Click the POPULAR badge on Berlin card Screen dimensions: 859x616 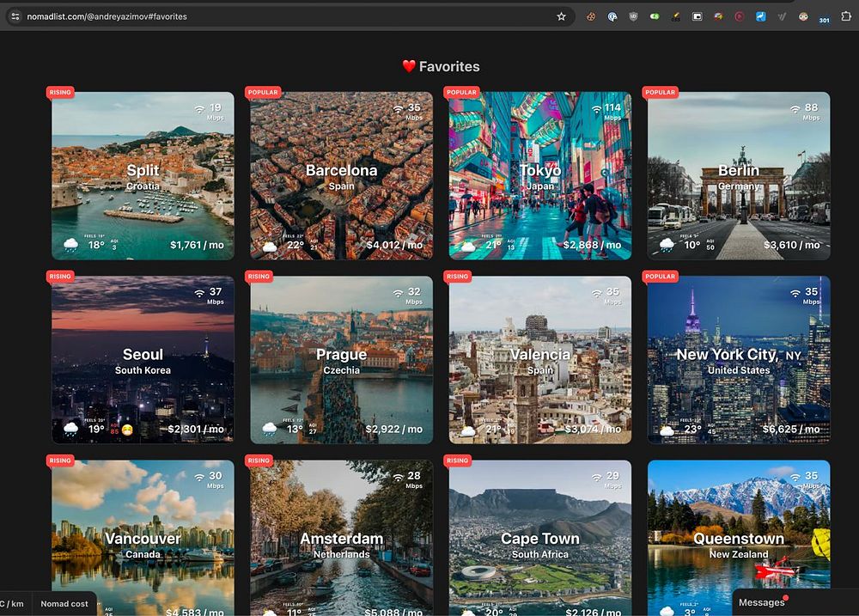(x=660, y=92)
